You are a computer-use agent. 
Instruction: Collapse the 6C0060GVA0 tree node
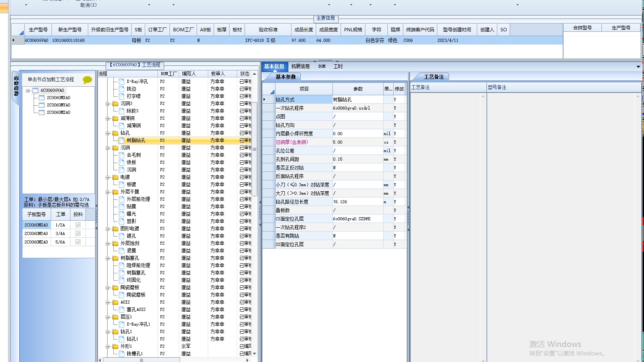(x=28, y=91)
